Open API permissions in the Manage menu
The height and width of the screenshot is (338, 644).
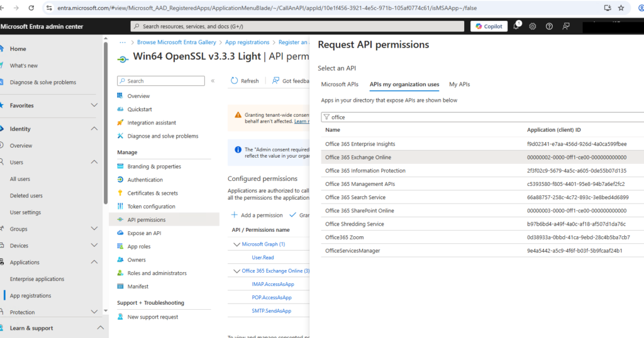164,219
